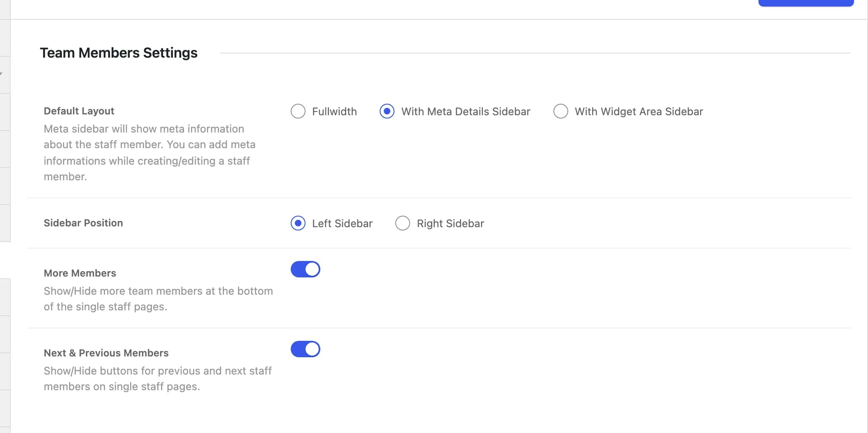Click the Next & Previous Members label
The image size is (868, 433).
(106, 353)
